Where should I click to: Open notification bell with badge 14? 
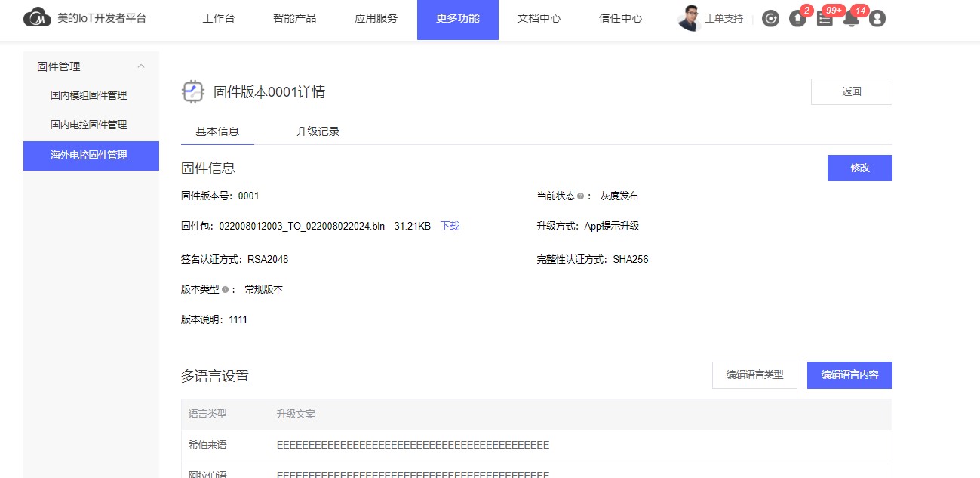point(851,19)
